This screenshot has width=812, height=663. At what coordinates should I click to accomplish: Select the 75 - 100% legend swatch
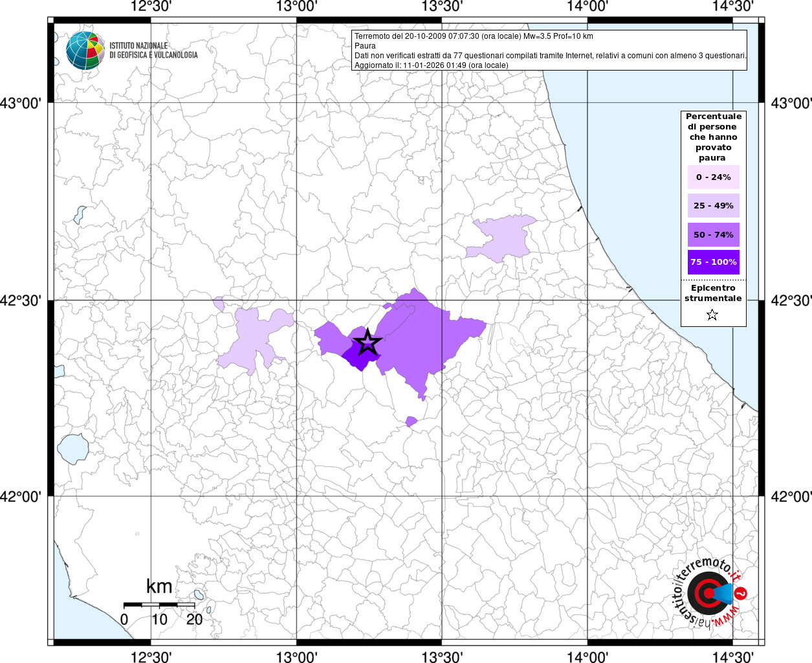click(713, 262)
